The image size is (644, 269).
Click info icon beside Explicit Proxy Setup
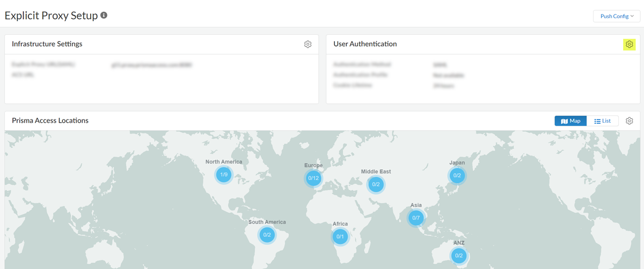[x=104, y=16]
